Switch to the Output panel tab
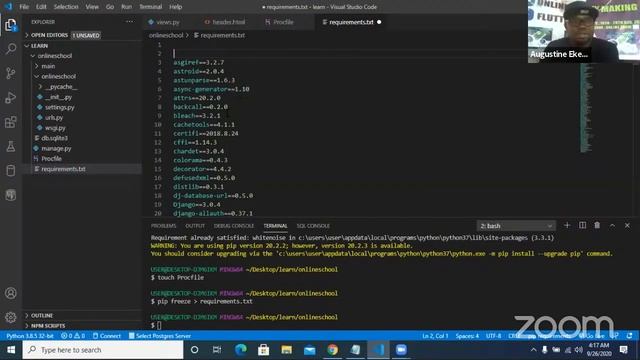Viewport: 640px width, 360px height. [x=195, y=226]
